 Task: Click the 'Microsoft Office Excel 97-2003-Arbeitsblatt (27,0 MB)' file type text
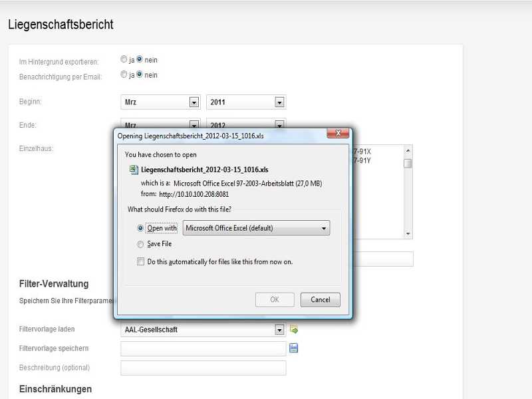point(247,184)
